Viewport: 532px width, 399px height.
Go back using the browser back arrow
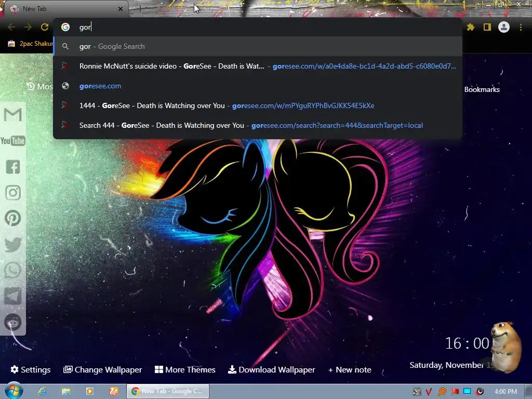(x=11, y=27)
